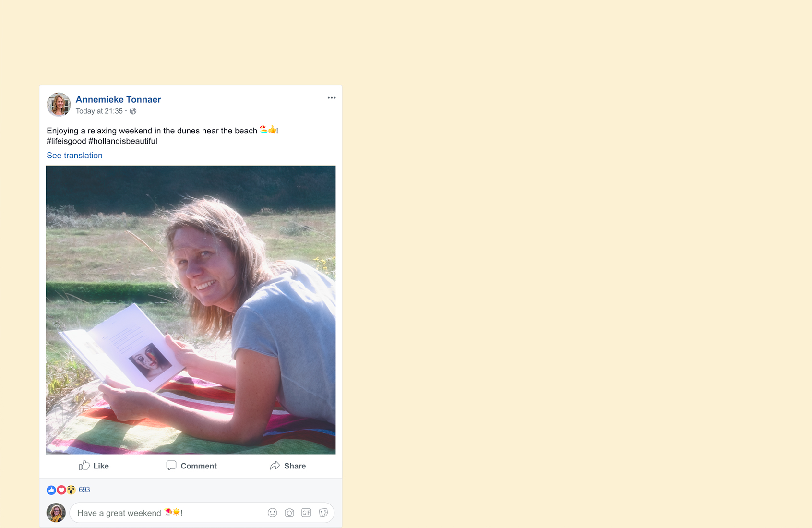Click See translation link

(74, 156)
